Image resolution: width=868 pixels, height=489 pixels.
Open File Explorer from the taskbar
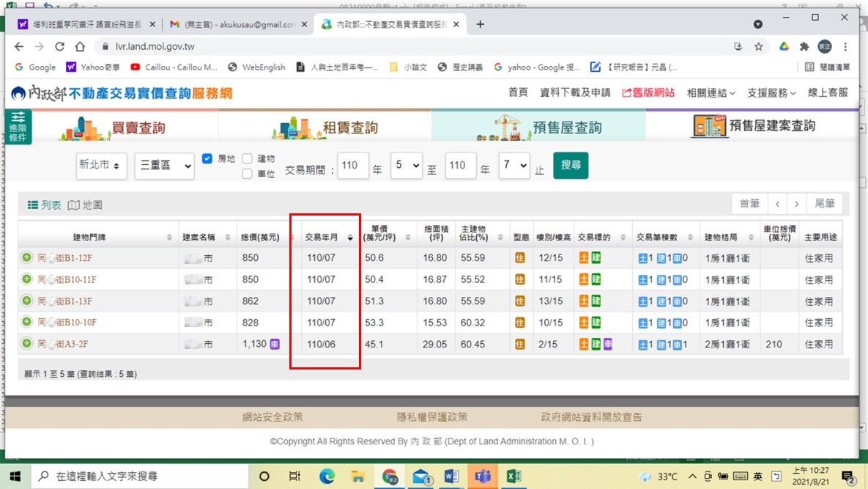pos(358,477)
